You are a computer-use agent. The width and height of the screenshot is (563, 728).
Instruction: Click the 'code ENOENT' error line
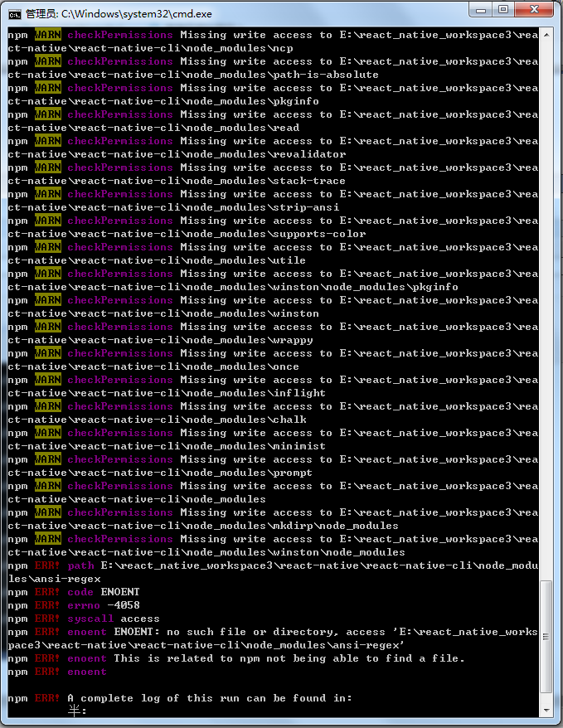coord(74,592)
